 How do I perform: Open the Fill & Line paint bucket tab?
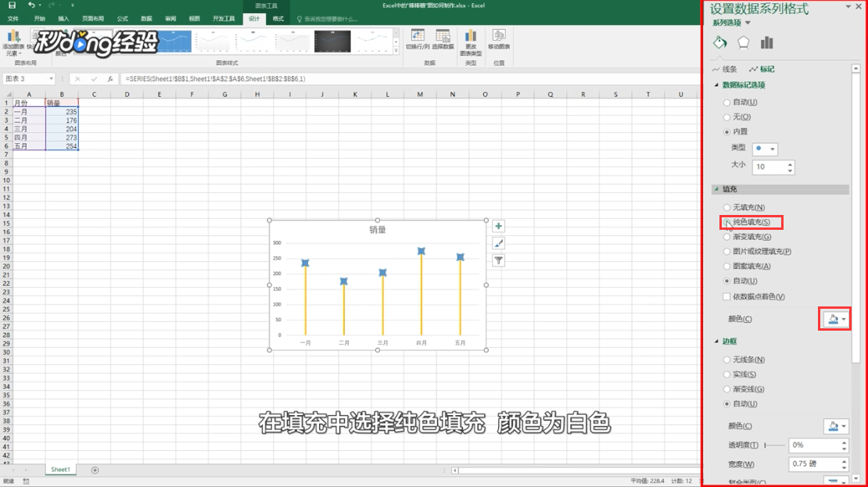pyautogui.click(x=719, y=43)
